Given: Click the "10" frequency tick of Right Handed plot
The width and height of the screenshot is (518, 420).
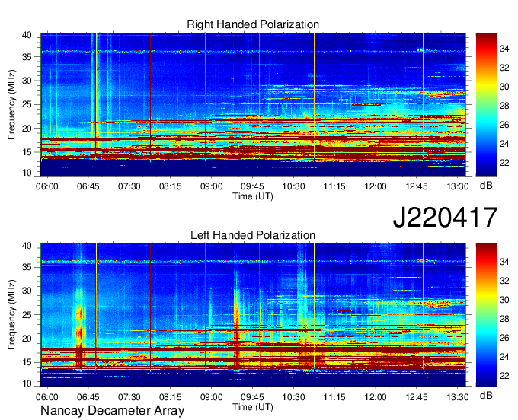Looking at the screenshot, I should coord(27,173).
